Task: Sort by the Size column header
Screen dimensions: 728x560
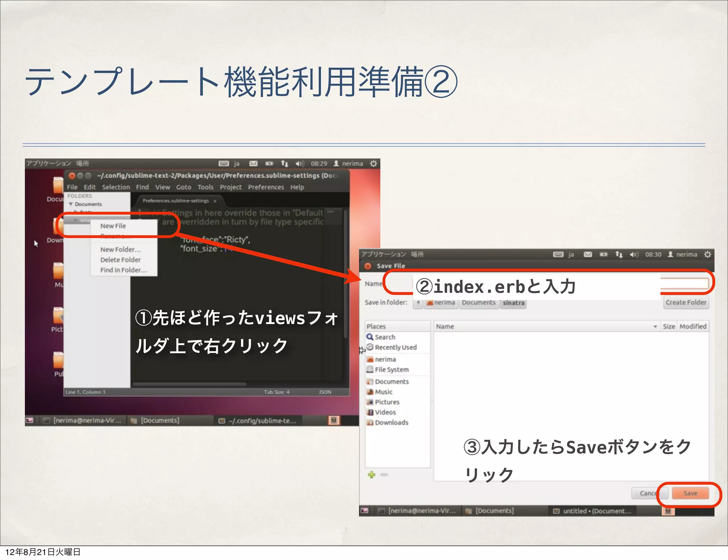Action: (x=669, y=326)
